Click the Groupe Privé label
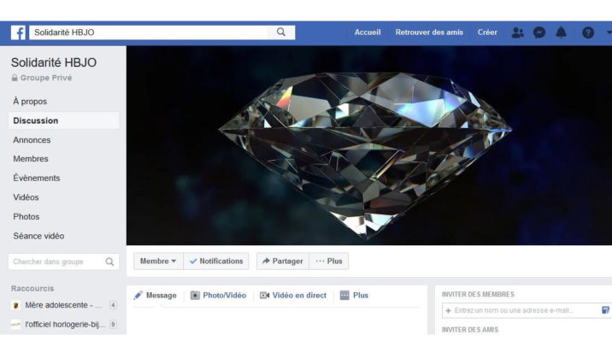The width and height of the screenshot is (612, 364). pyautogui.click(x=46, y=78)
